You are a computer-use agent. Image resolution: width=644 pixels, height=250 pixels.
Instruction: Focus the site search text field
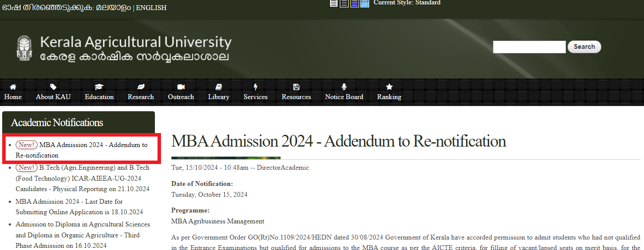click(529, 47)
